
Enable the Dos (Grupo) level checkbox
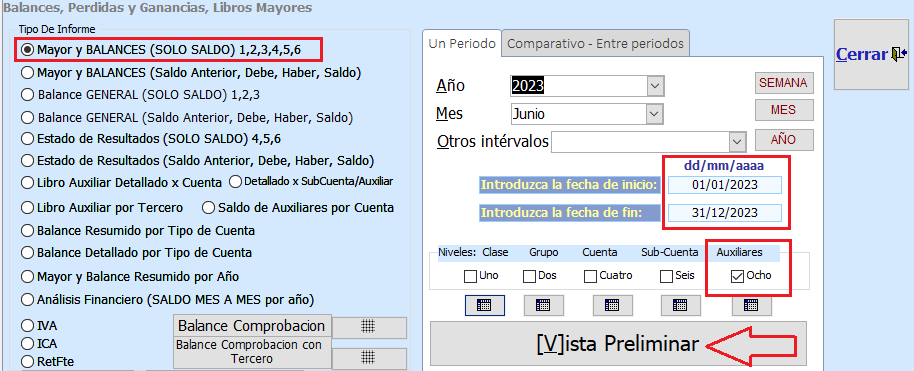[529, 276]
